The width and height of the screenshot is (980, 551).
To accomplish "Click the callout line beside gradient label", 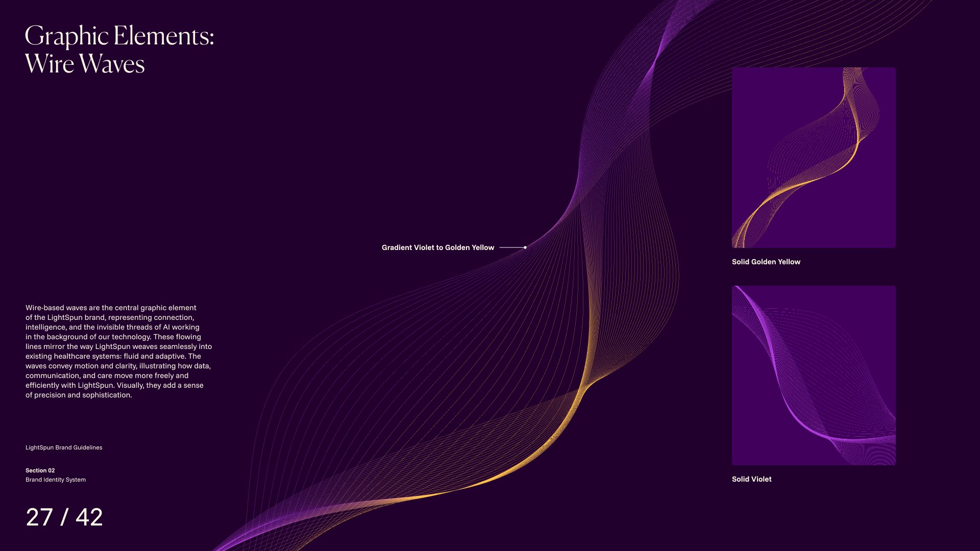I will click(x=511, y=247).
